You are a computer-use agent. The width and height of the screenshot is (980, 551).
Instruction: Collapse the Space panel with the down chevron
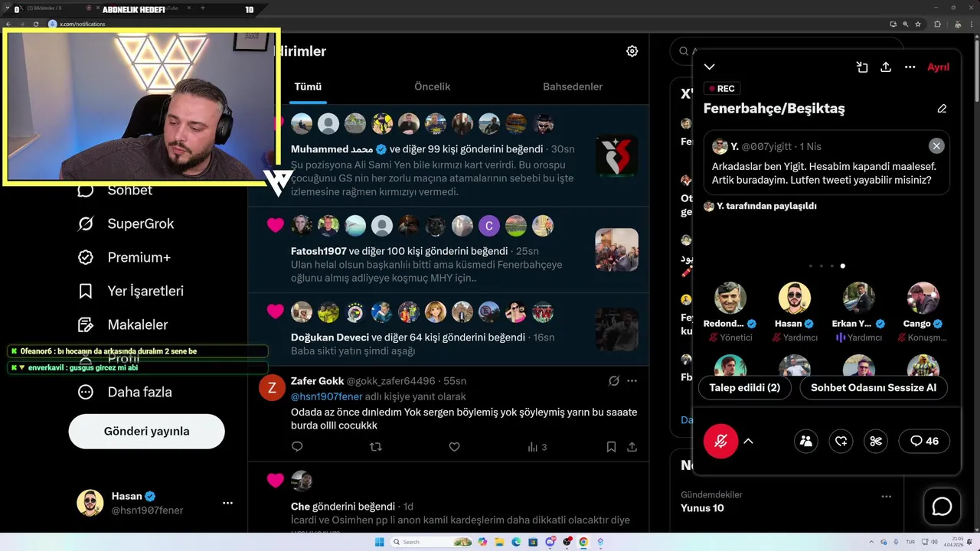[710, 67]
